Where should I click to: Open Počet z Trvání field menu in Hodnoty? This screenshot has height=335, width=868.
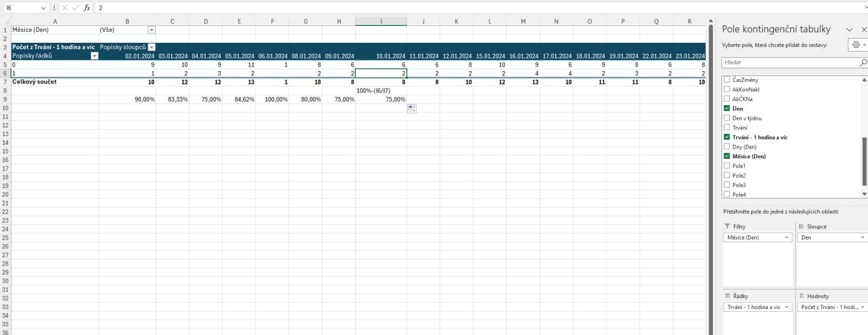coord(863,307)
